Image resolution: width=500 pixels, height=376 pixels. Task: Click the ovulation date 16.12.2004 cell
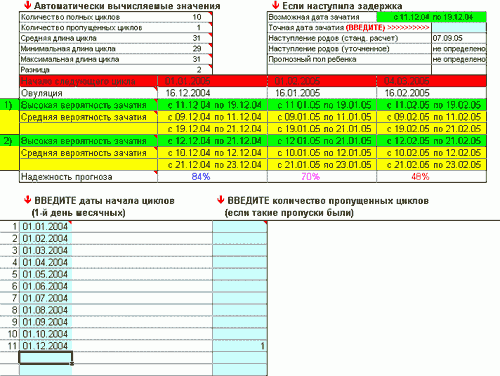tap(212, 93)
